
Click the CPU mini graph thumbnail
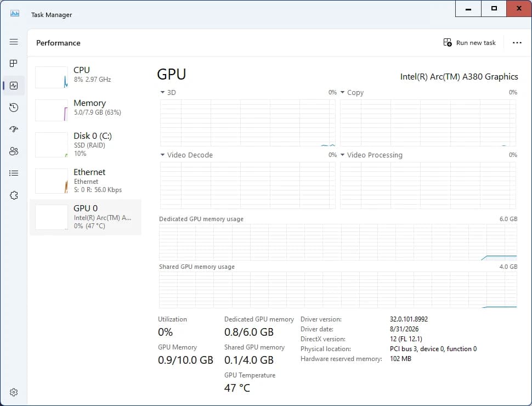click(x=52, y=77)
